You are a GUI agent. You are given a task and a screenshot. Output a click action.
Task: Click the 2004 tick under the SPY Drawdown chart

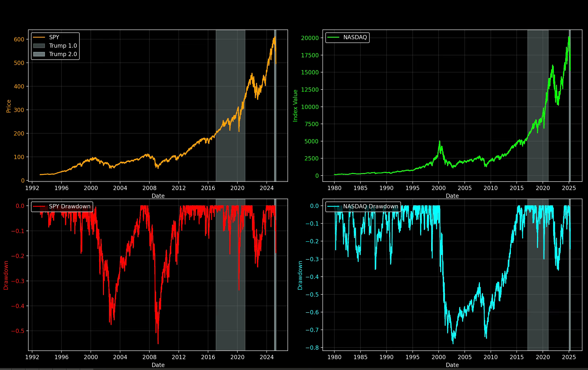click(x=120, y=357)
